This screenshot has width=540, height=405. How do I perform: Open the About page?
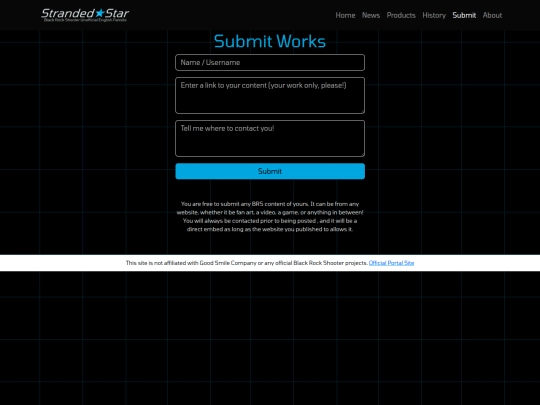492,15
